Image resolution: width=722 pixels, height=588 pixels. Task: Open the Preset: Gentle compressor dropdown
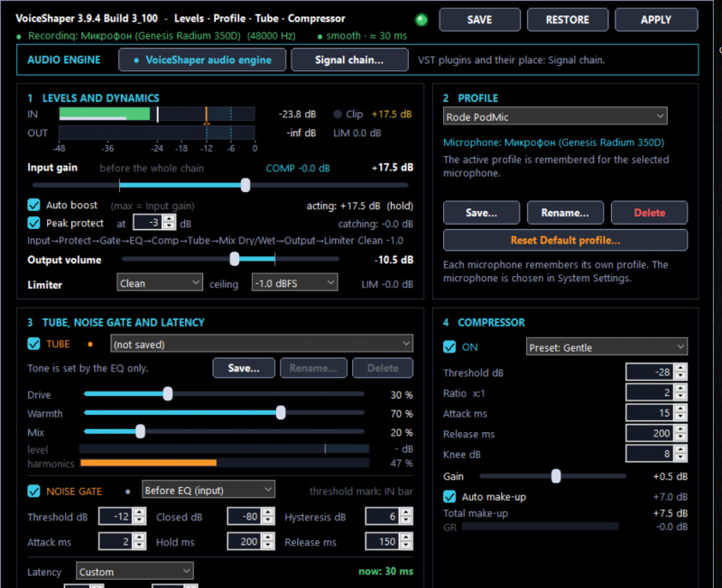(x=606, y=347)
